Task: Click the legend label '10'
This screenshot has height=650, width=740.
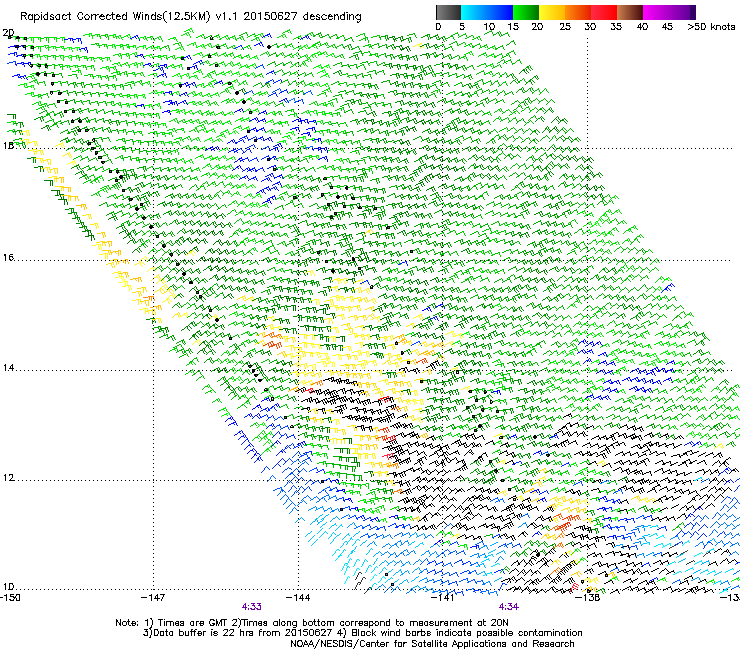Action: [x=489, y=27]
